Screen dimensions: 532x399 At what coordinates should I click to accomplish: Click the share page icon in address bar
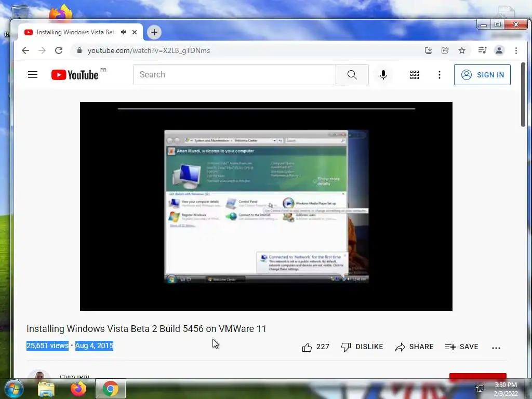click(445, 50)
